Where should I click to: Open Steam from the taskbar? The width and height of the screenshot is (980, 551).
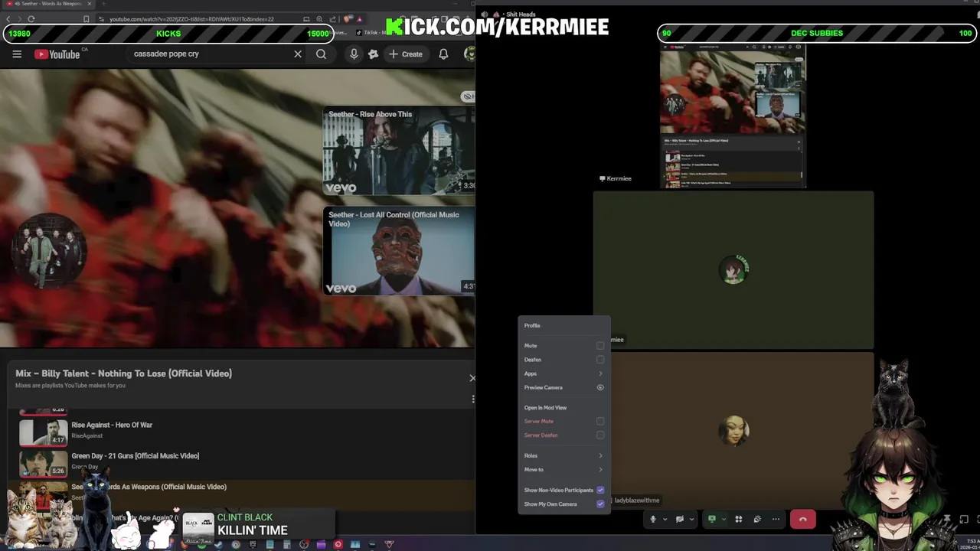click(x=218, y=544)
